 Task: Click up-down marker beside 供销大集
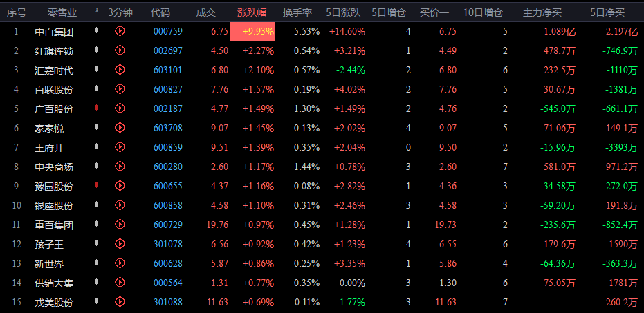tap(97, 282)
